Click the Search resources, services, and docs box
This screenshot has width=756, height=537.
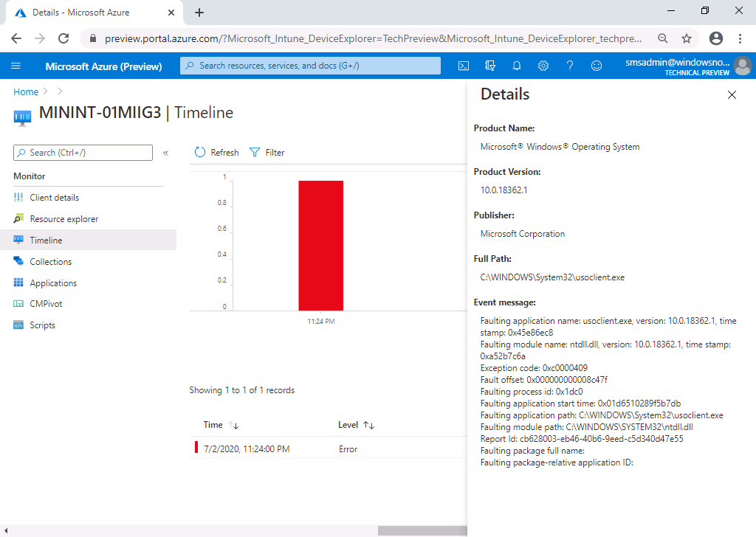coord(310,66)
